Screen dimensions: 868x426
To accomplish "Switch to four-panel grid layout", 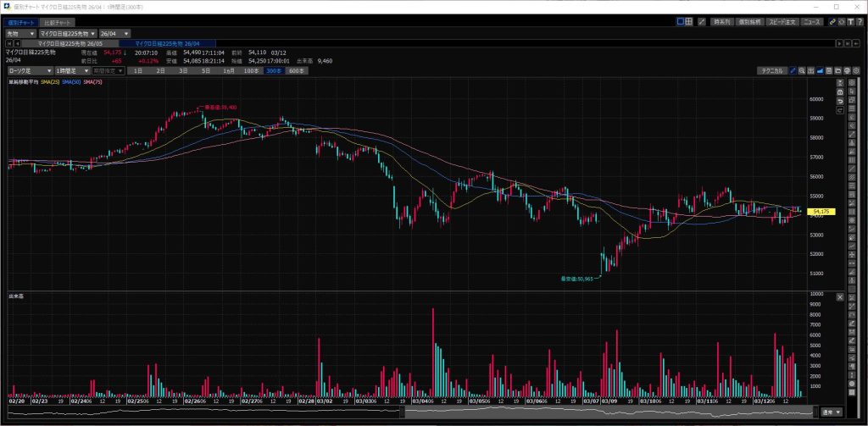I will (x=690, y=21).
